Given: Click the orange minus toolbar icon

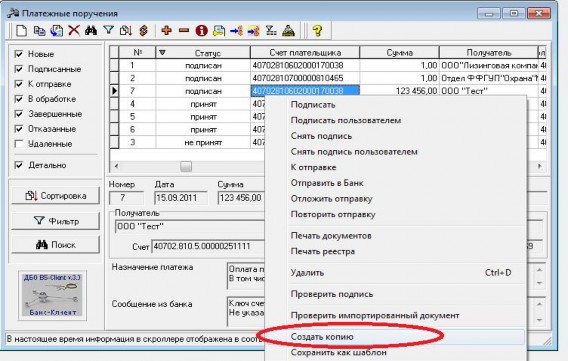Looking at the screenshot, I should click(x=184, y=31).
